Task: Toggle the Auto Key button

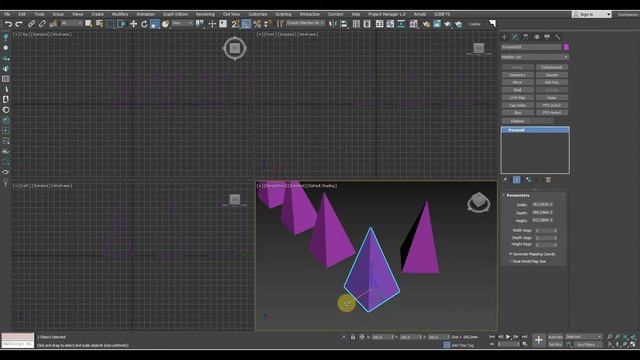Action: pos(555,337)
